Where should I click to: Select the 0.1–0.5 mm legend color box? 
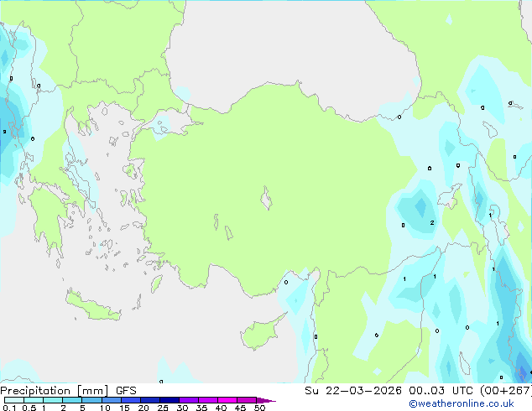tap(14, 400)
